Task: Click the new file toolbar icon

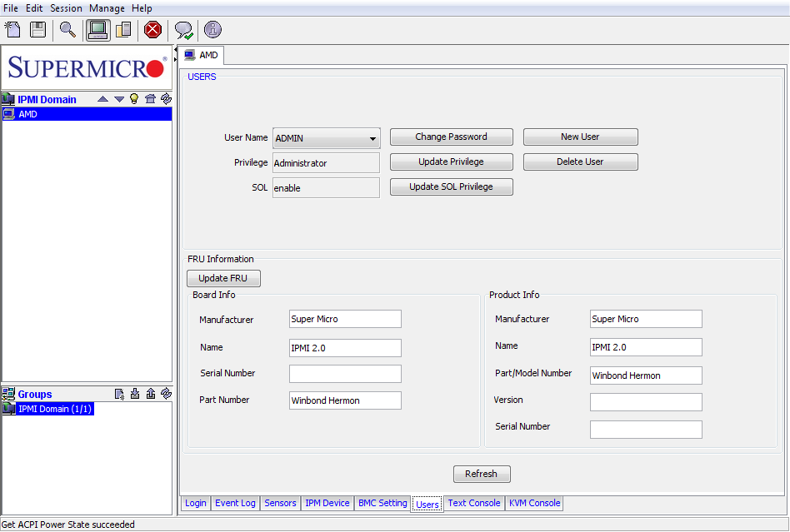Action: 12,30
